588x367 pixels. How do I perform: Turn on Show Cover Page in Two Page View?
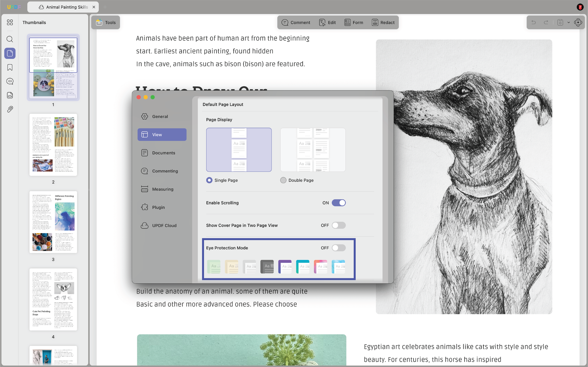coord(339,225)
